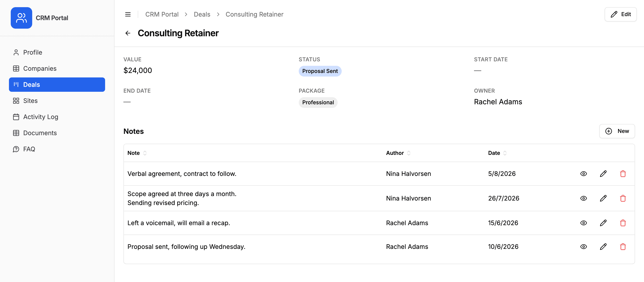Image resolution: width=644 pixels, height=282 pixels.
Task: Open Companies in the sidebar
Action: pos(57,68)
